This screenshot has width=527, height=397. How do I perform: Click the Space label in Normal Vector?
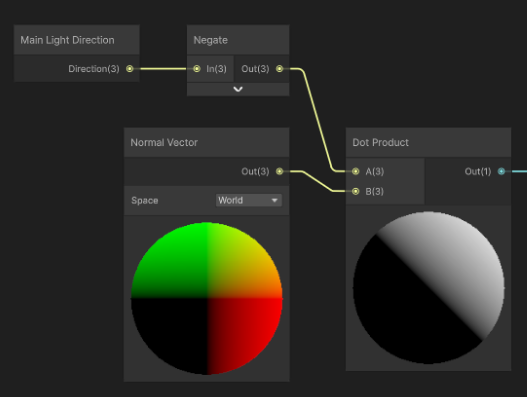[145, 200]
